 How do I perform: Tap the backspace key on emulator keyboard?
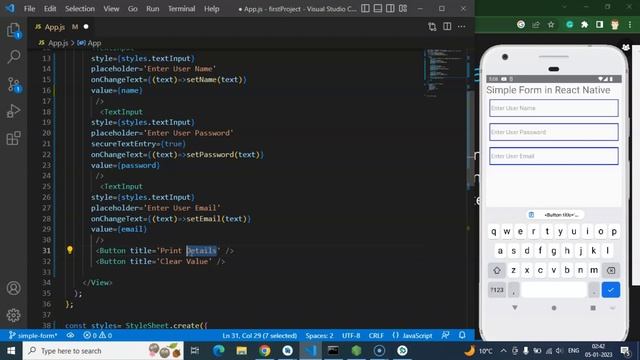(x=611, y=270)
